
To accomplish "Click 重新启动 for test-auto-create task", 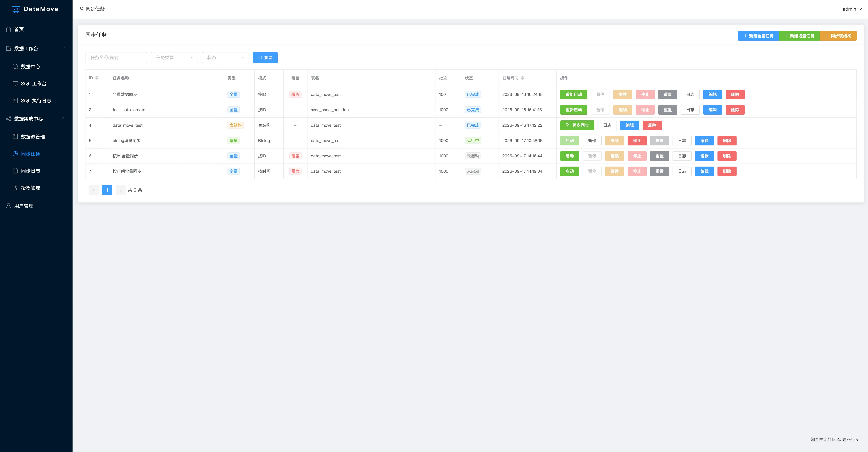I will click(x=573, y=110).
